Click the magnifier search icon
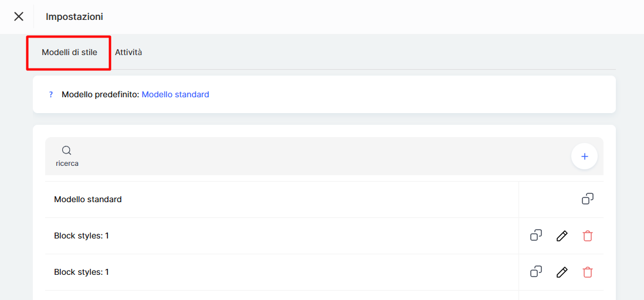 [x=66, y=151]
